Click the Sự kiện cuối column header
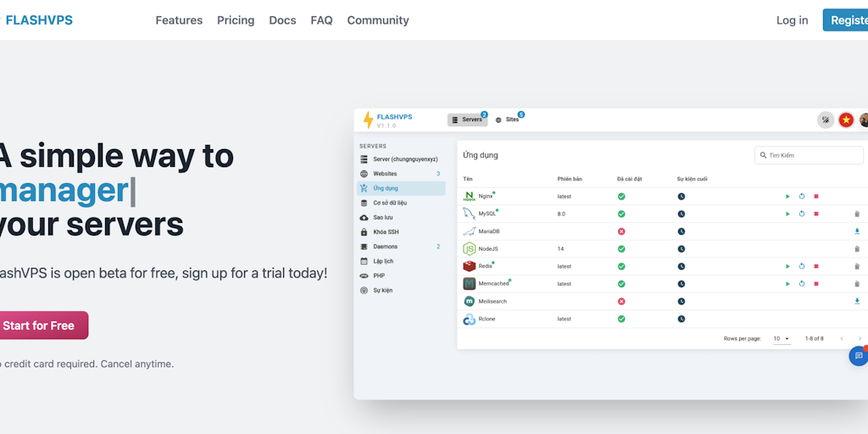 pyautogui.click(x=692, y=179)
